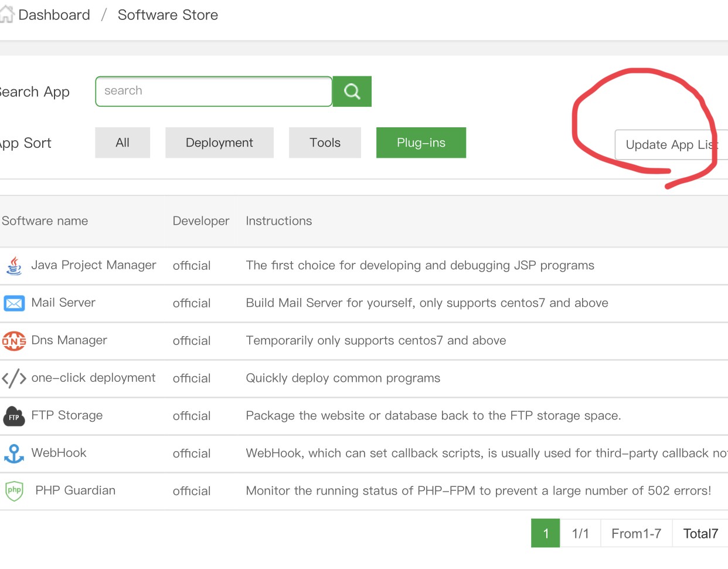Go to Dashboard via home icon
The height and width of the screenshot is (569, 728).
coord(7,15)
